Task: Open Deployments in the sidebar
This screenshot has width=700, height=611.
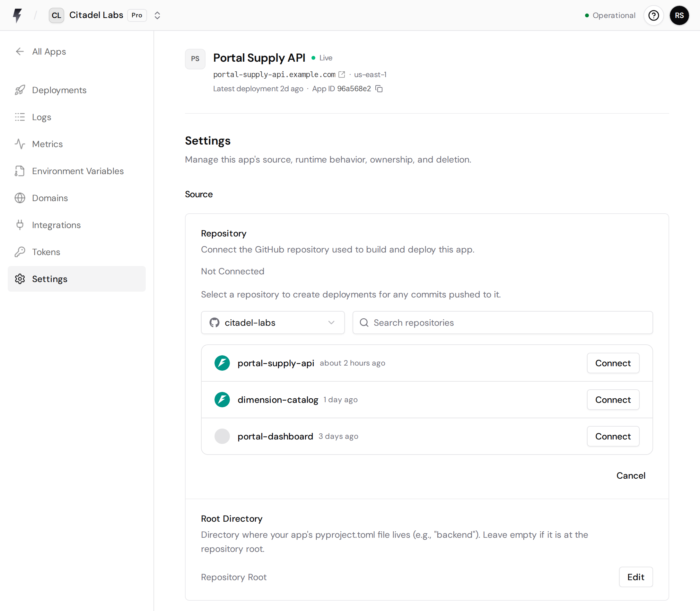Action: tap(77, 90)
